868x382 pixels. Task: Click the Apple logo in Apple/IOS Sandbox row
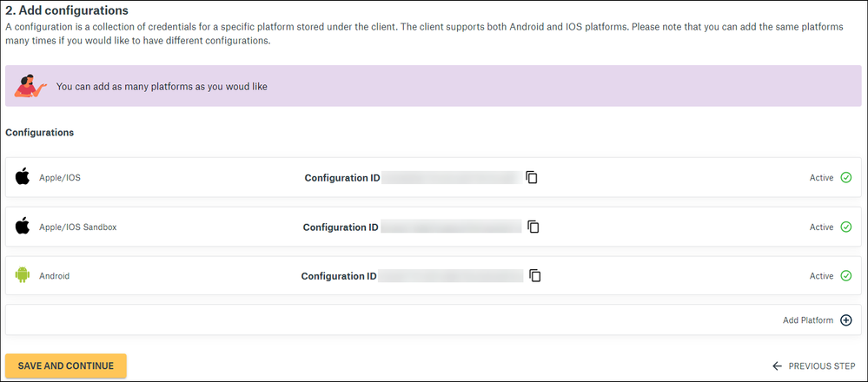[x=22, y=226]
